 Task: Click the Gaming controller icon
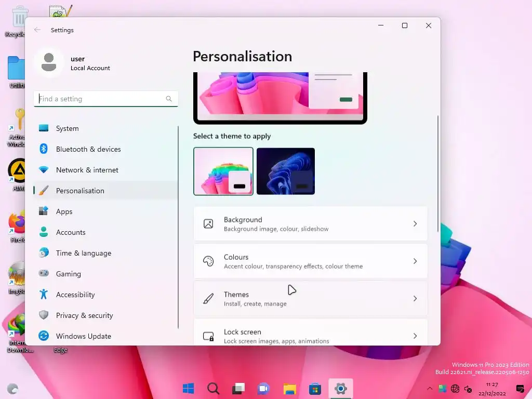(44, 273)
